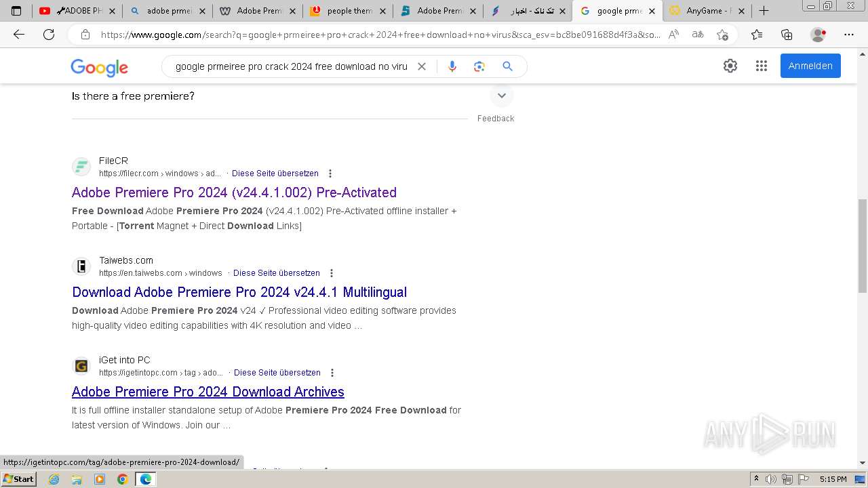Open more options for FileCR result
This screenshot has width=868, height=488.
point(330,174)
